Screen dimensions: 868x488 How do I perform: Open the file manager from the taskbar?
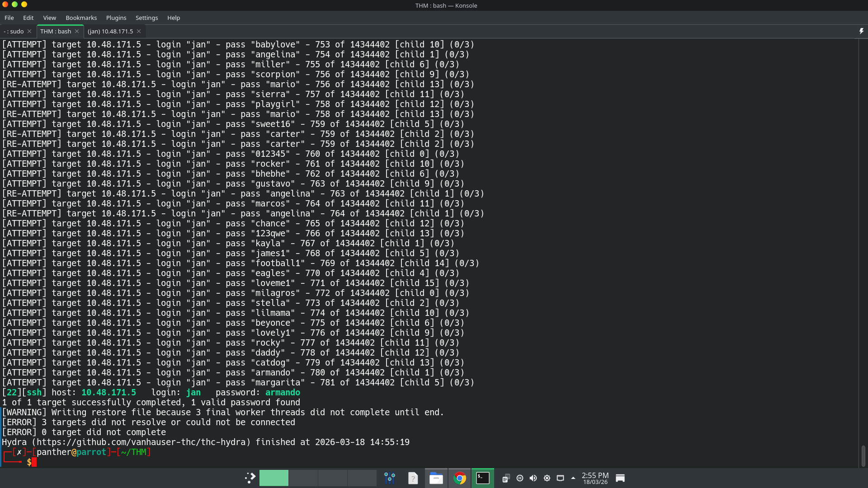tap(436, 478)
